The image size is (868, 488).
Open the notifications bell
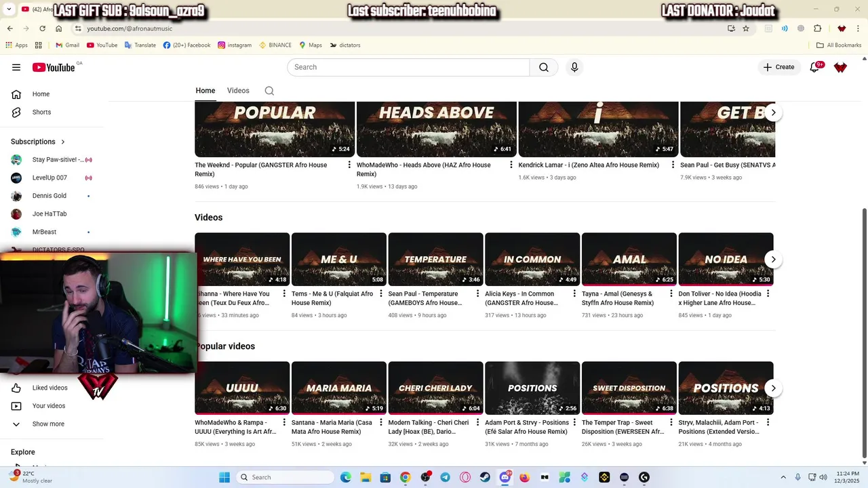[x=814, y=67]
